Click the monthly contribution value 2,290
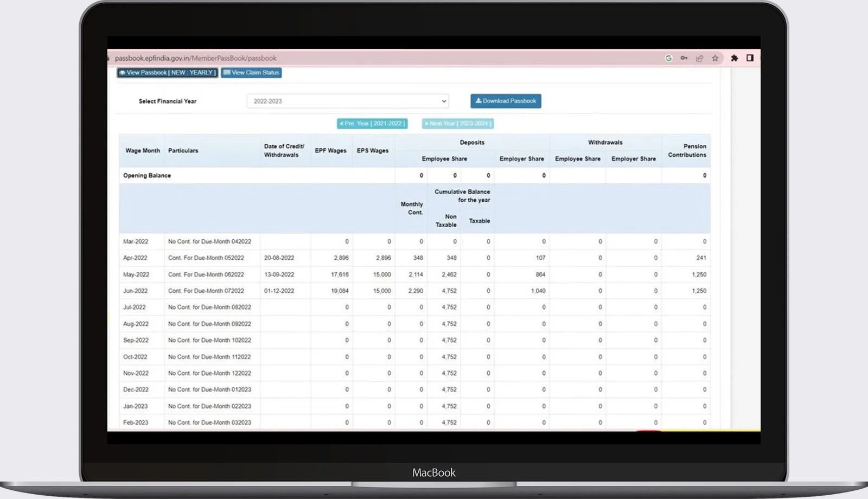The image size is (868, 499). (416, 291)
